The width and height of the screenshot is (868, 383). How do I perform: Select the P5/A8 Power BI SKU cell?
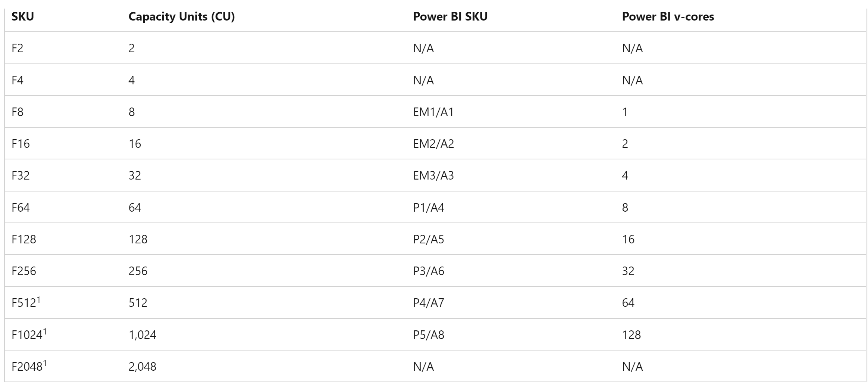coord(429,335)
